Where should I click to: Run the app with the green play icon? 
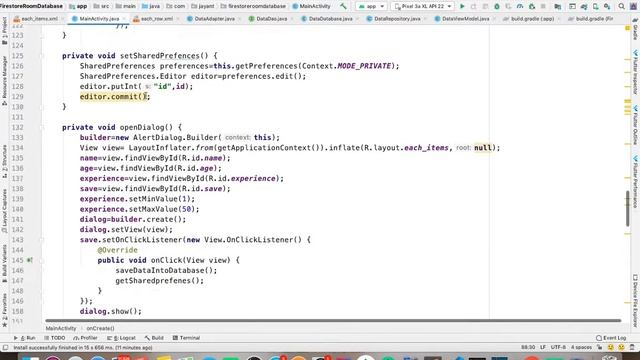[x=462, y=7]
